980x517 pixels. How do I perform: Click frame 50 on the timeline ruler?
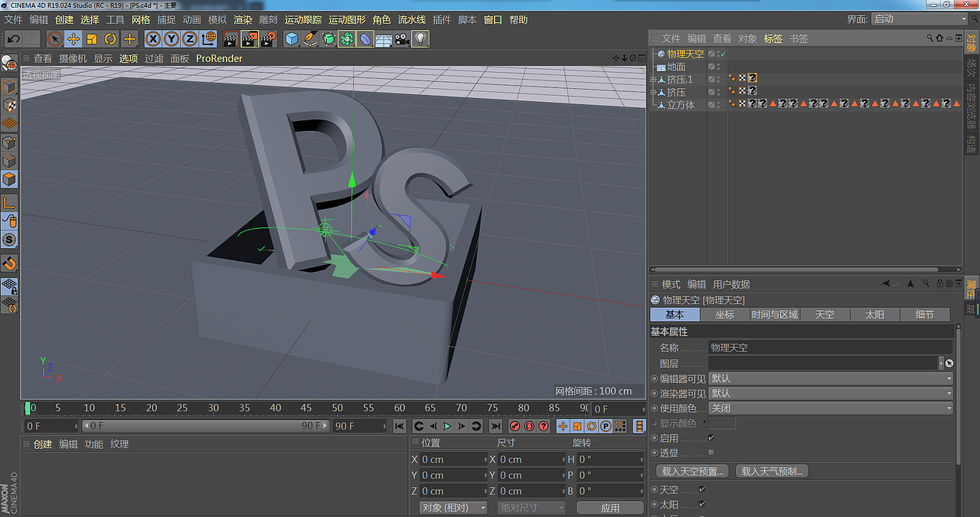[x=337, y=408]
